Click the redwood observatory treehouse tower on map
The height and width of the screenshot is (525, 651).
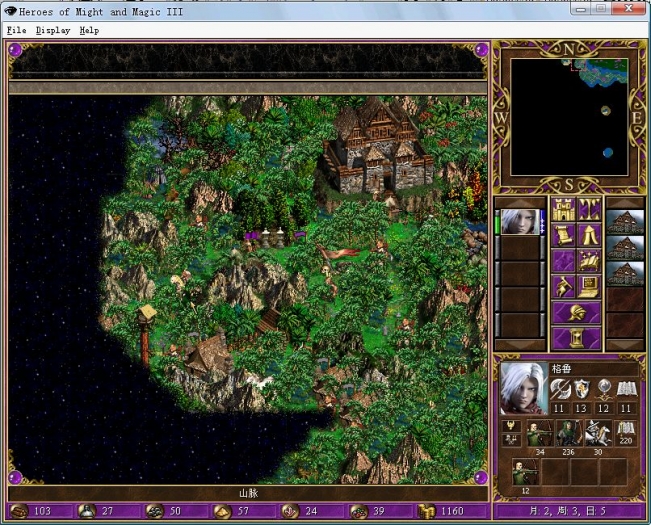[145, 332]
